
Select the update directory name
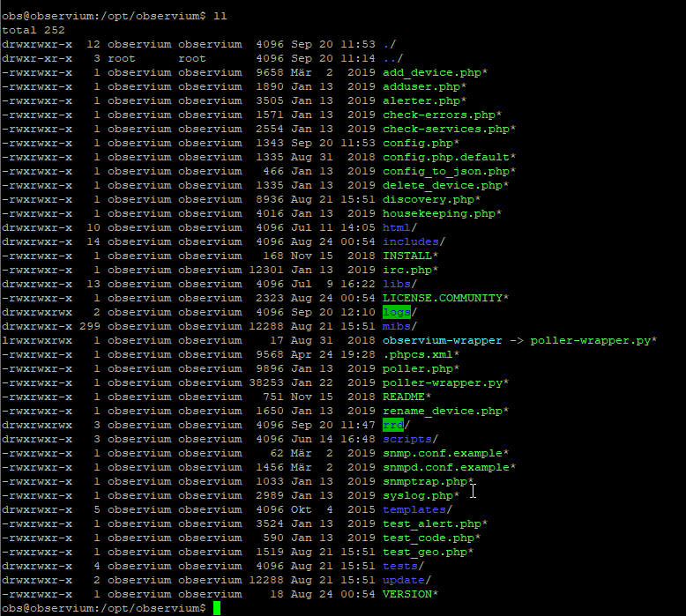pyautogui.click(x=403, y=580)
